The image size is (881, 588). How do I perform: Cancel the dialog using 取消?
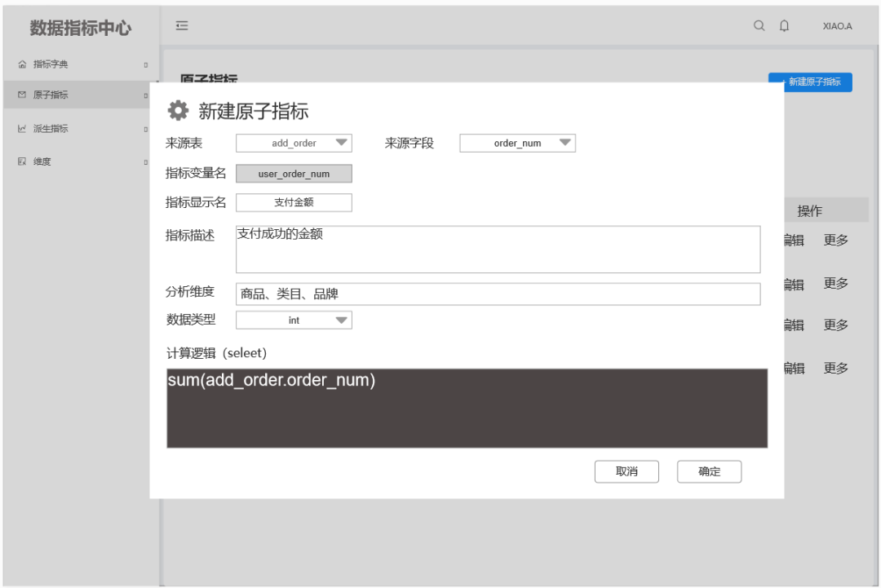[x=626, y=471]
